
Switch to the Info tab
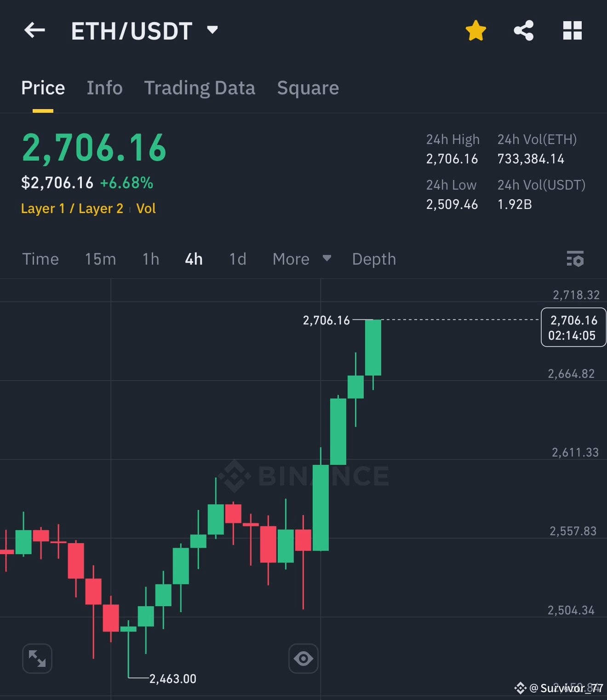pos(105,88)
